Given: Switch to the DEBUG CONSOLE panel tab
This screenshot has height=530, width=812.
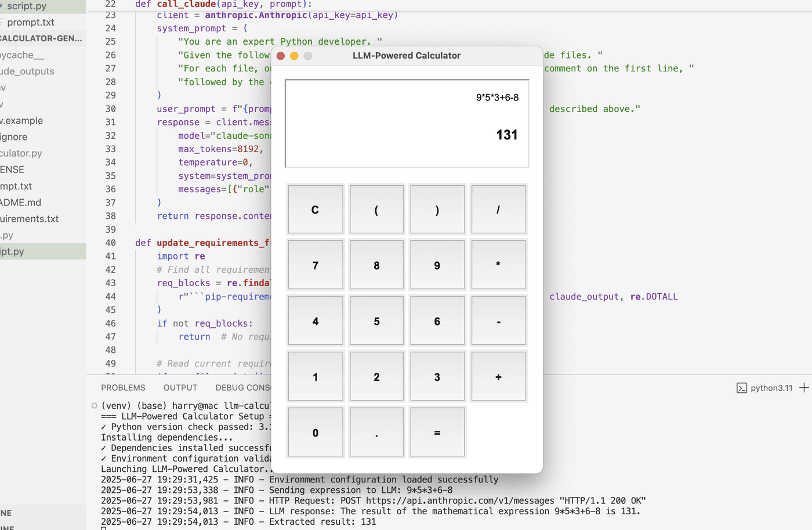Looking at the screenshot, I should [243, 388].
